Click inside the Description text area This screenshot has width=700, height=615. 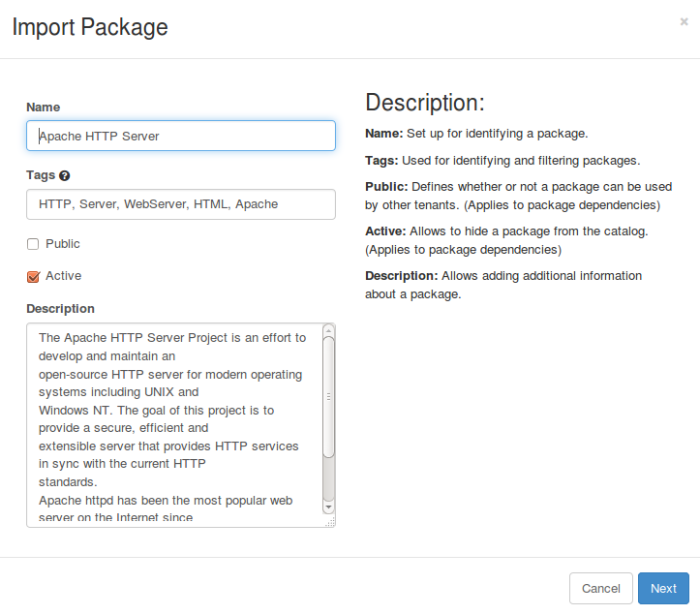[174, 425]
